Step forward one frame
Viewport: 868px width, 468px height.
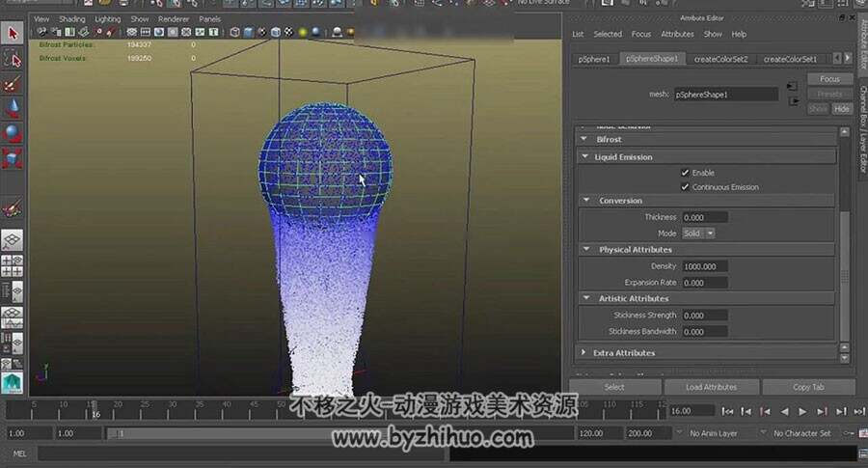[x=841, y=411]
